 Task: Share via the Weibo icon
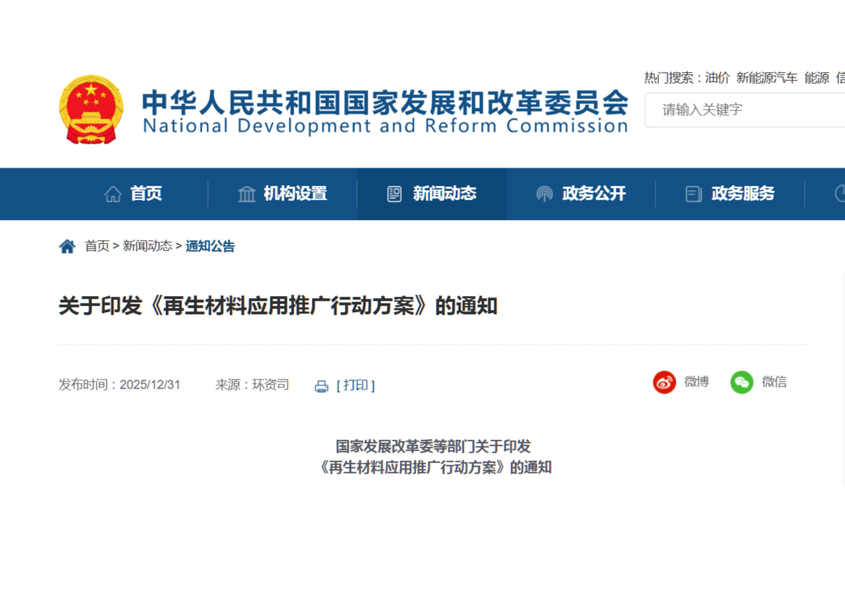click(x=664, y=382)
